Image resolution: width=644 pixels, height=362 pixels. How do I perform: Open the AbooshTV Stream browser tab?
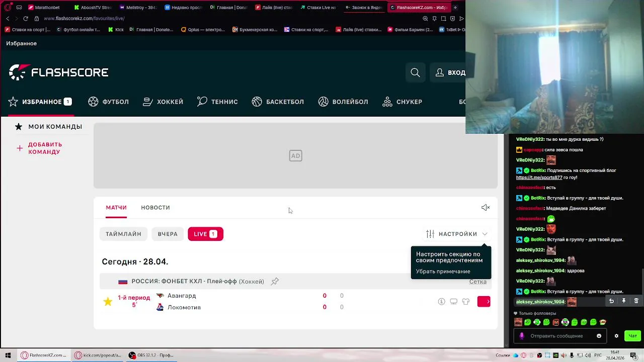[x=93, y=8]
